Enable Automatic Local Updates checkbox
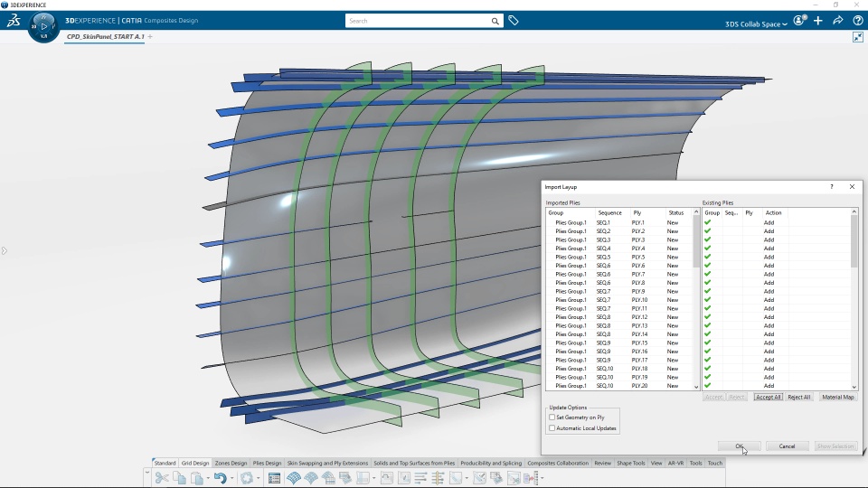 [552, 427]
